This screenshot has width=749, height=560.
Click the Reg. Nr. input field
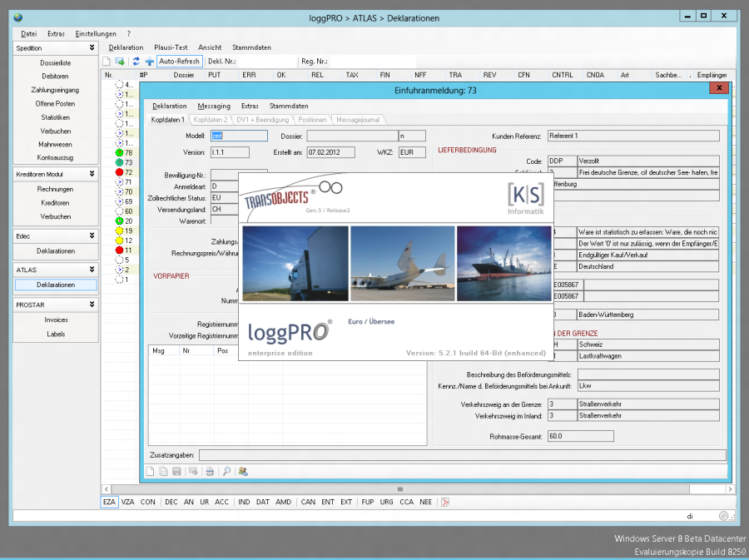pos(373,61)
